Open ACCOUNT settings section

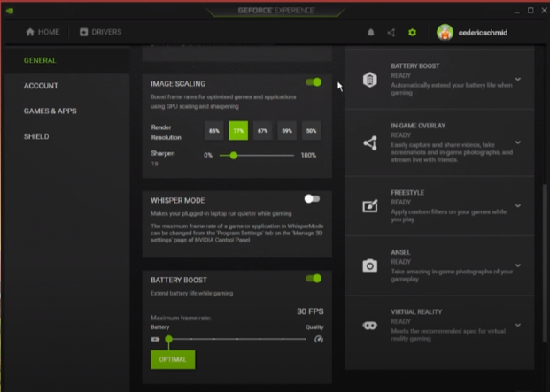click(x=41, y=86)
